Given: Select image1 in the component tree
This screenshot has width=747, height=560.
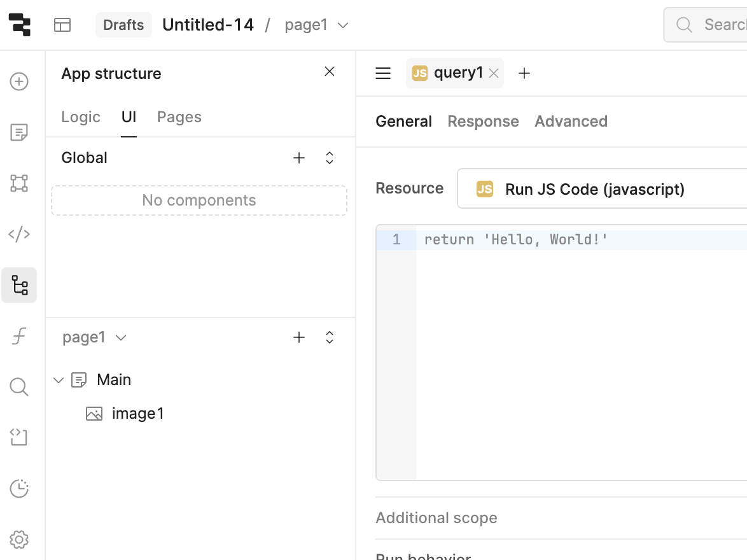Looking at the screenshot, I should point(137,414).
